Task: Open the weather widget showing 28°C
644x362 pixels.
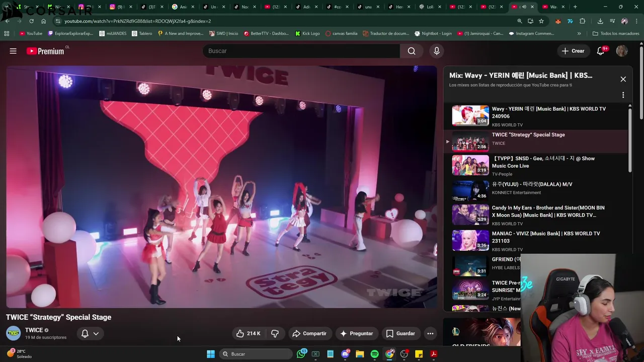Action: (20, 354)
